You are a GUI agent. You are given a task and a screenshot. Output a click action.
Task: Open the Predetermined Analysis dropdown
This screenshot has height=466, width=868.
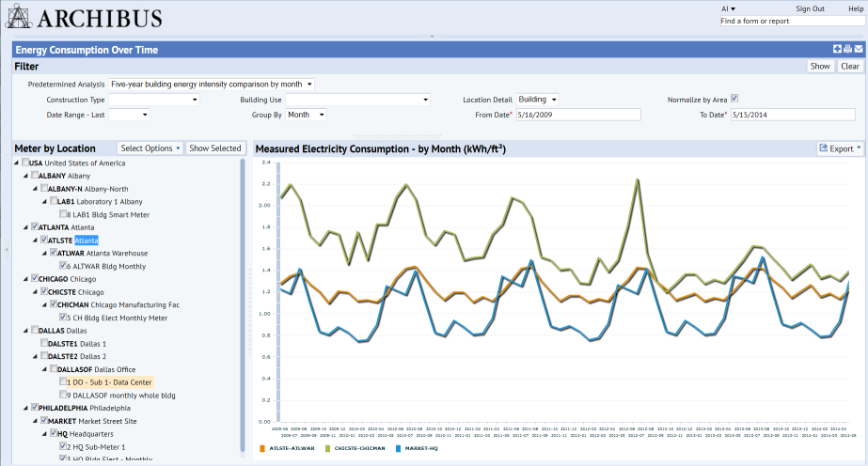tap(212, 85)
